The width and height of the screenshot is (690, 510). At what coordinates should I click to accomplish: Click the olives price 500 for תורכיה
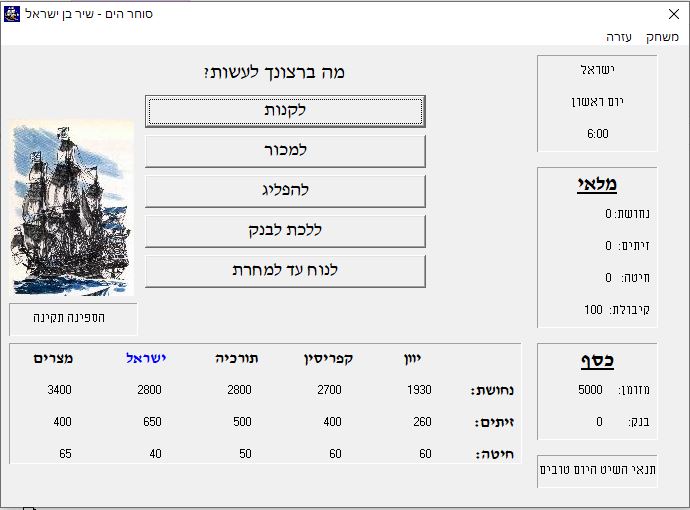(242, 422)
